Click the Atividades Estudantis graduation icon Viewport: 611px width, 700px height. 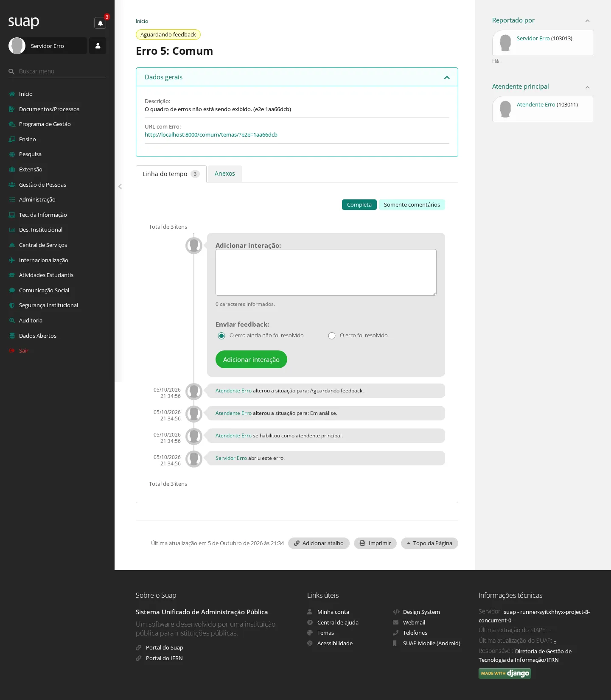click(12, 275)
